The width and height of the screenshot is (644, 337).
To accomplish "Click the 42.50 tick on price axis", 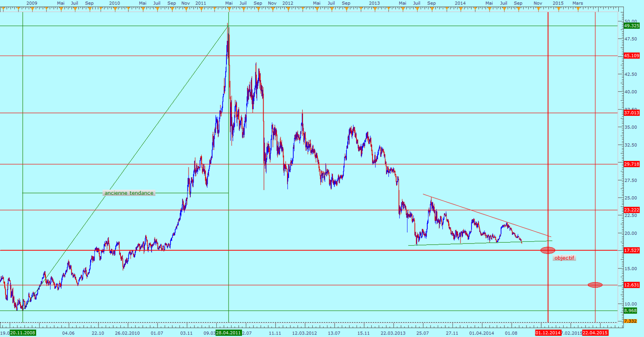I will (630, 74).
